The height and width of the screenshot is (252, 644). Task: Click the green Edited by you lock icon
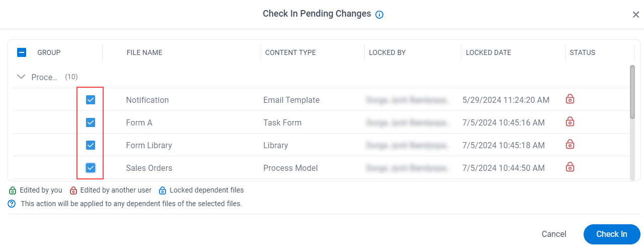coord(12,191)
